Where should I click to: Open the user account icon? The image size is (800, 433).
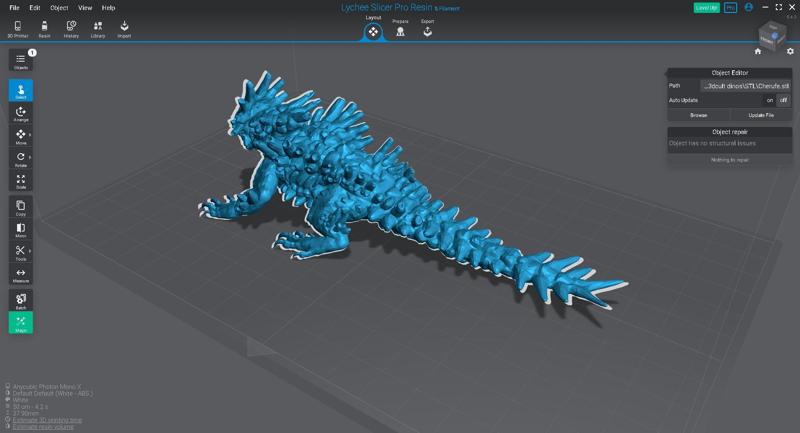pos(748,8)
